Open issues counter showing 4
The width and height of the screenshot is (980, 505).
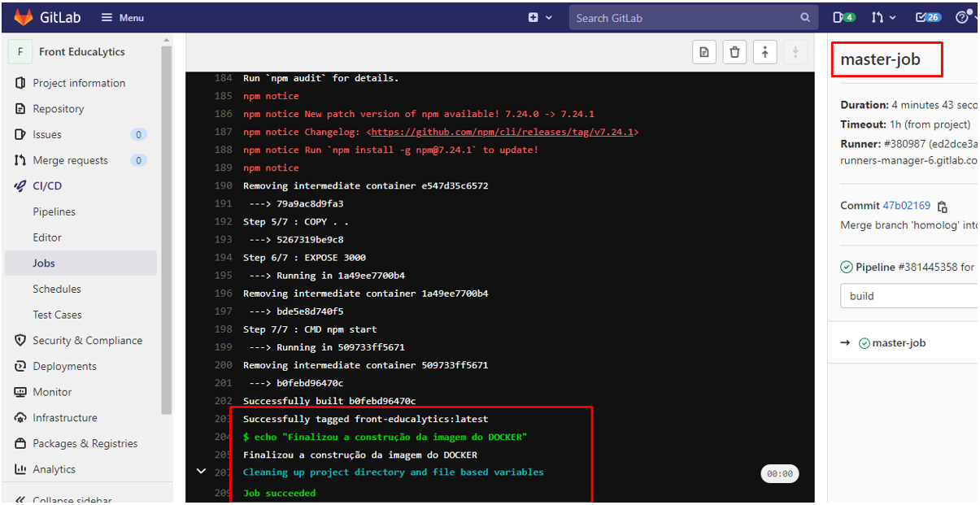(844, 17)
